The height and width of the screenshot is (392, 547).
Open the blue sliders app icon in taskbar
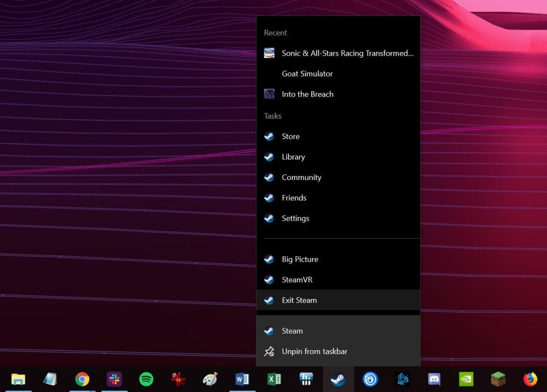tap(306, 379)
